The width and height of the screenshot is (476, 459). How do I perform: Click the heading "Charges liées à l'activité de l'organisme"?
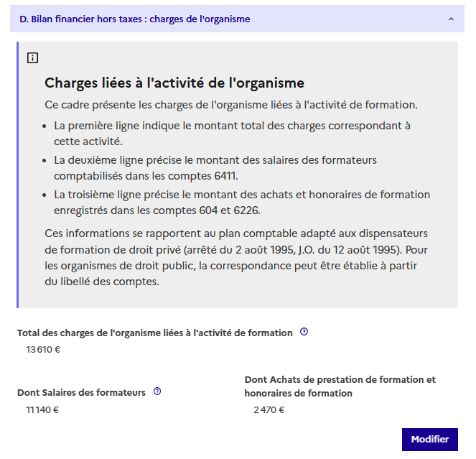click(x=174, y=83)
